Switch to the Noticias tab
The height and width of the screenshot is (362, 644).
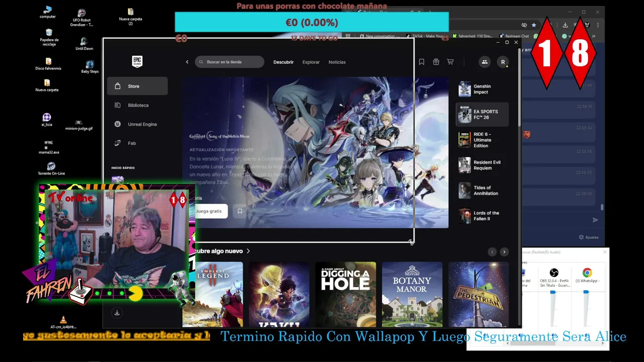click(337, 62)
